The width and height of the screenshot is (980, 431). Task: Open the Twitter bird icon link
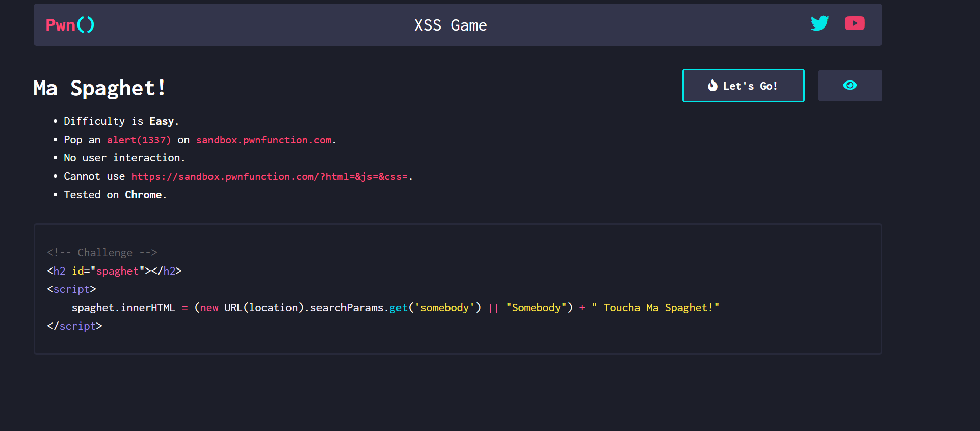820,23
